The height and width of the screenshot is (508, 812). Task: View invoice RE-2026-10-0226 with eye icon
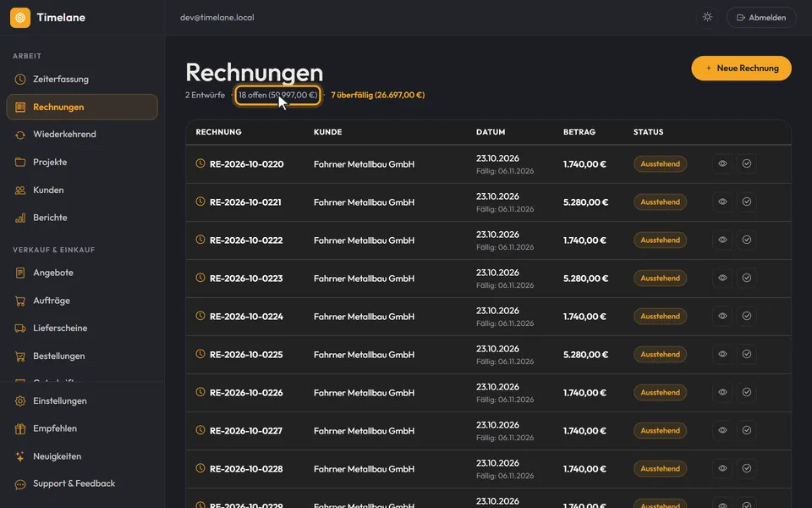click(x=722, y=392)
